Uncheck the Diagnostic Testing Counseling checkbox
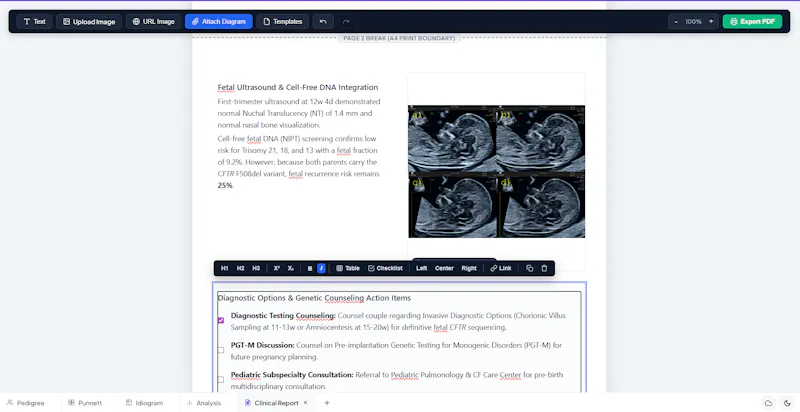The width and height of the screenshot is (800, 412). click(x=221, y=320)
